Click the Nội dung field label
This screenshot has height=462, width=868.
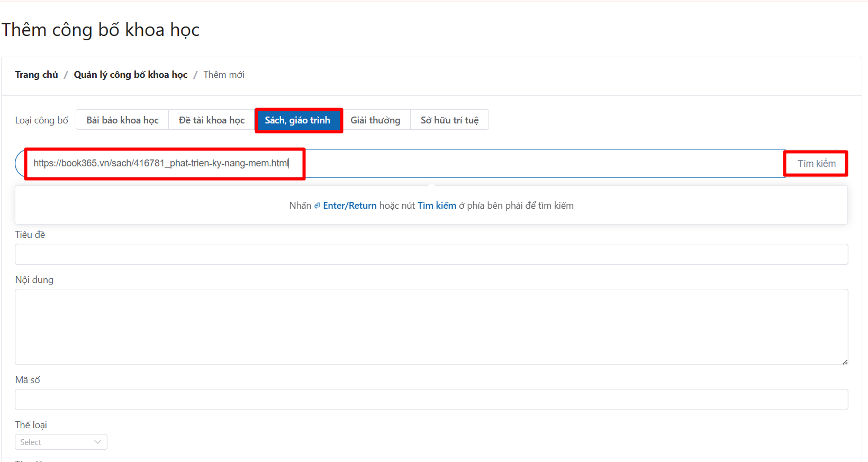34,280
